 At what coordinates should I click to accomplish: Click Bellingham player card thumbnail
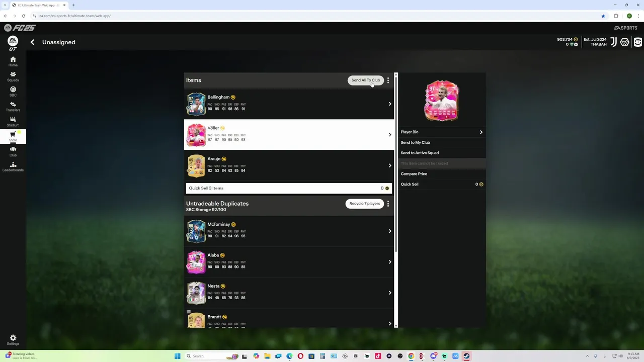[196, 104]
